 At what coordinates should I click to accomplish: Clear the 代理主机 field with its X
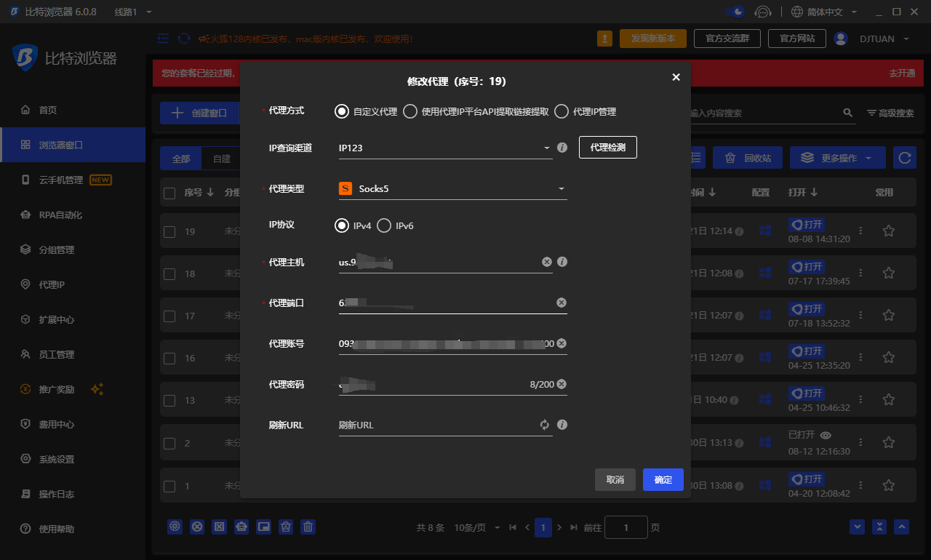(547, 262)
